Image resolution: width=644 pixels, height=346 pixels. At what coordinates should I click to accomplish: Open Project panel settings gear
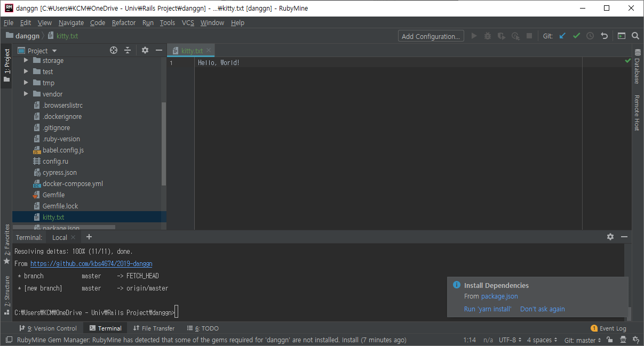(145, 50)
